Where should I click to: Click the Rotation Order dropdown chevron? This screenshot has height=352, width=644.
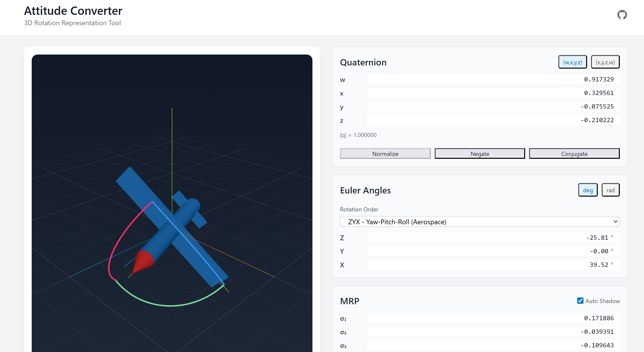click(x=615, y=222)
